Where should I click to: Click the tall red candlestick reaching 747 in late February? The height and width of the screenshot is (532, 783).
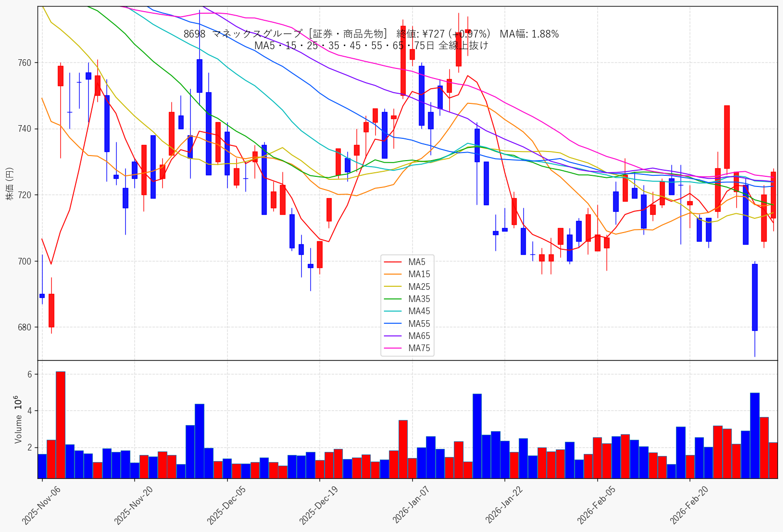(x=727, y=137)
